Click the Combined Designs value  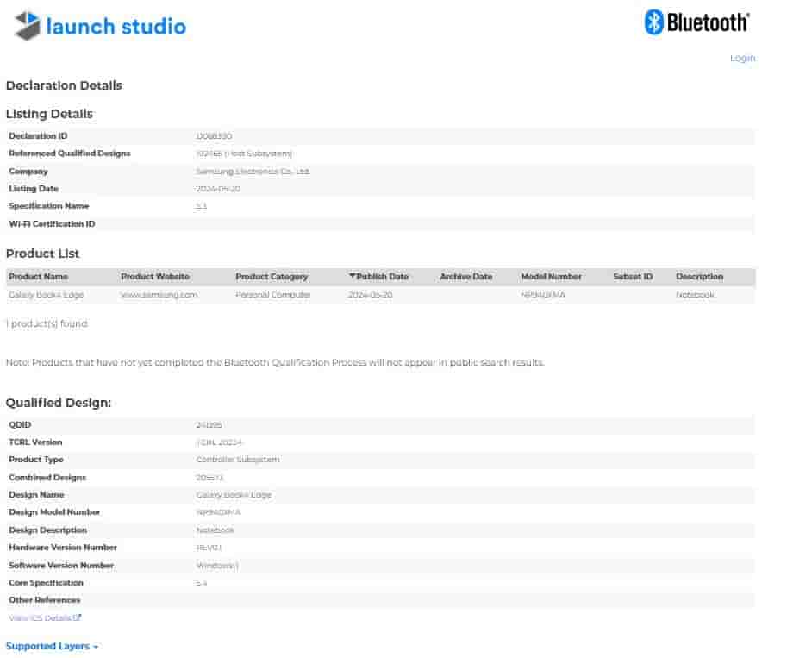(209, 478)
